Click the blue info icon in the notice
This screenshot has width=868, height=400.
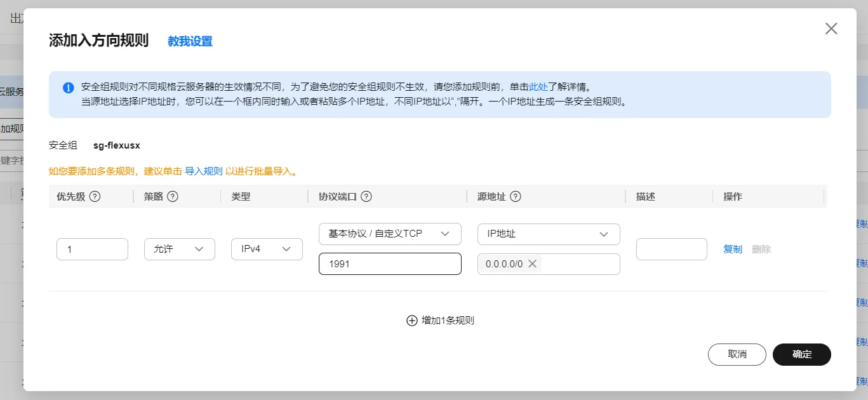pyautogui.click(x=69, y=88)
